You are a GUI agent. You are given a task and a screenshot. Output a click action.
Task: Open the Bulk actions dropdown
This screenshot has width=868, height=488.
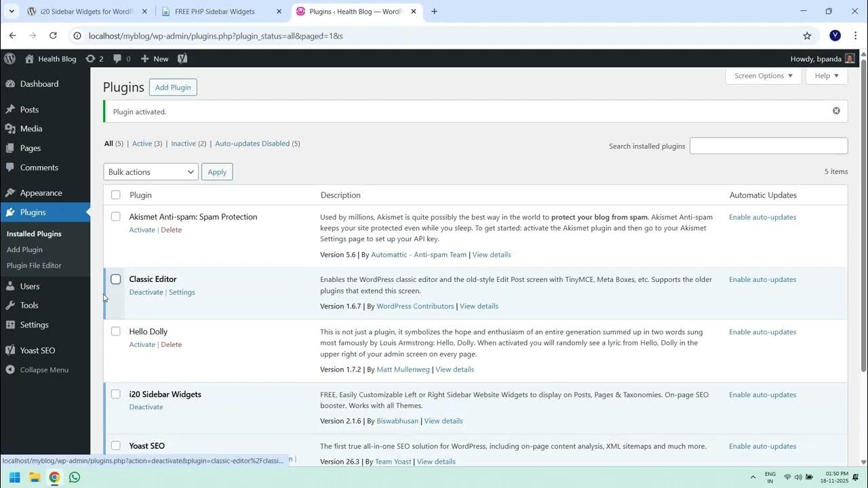[150, 171]
